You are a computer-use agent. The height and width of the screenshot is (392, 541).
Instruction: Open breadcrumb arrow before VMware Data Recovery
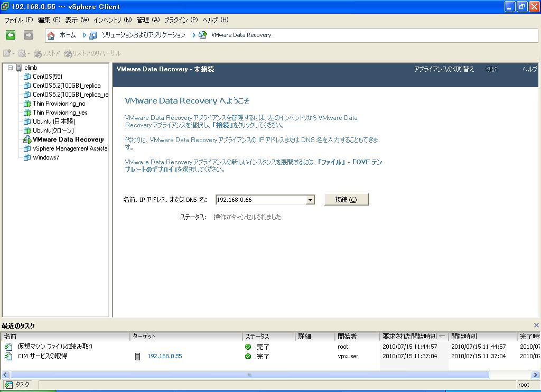tap(194, 35)
